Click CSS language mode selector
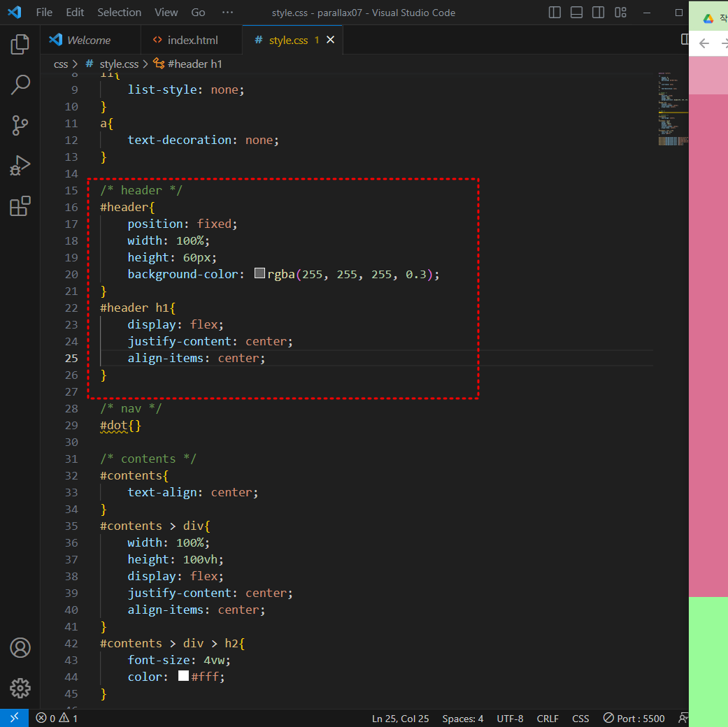The height and width of the screenshot is (727, 728). (580, 719)
